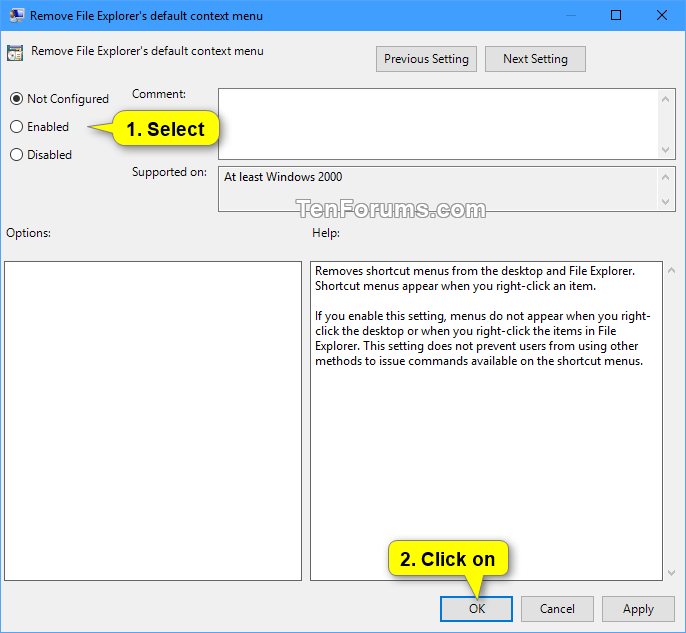Click the help text starting 'Removes shortcut menus'
Viewport: 686px width, 633px height.
pyautogui.click(x=475, y=278)
